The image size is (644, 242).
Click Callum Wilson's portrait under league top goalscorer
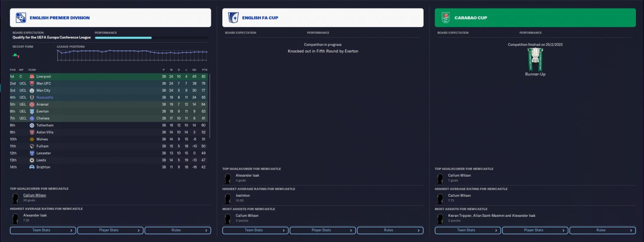(15, 198)
